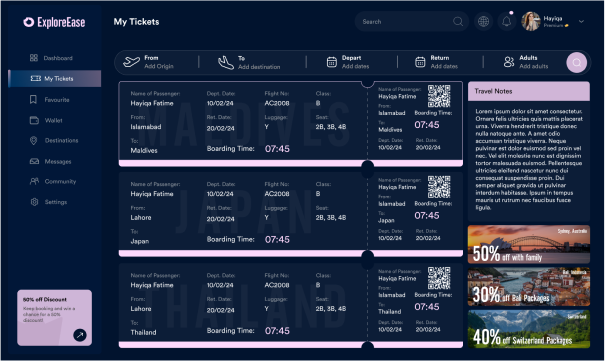Click into the Search field
The width and height of the screenshot is (605, 361).
tap(412, 22)
